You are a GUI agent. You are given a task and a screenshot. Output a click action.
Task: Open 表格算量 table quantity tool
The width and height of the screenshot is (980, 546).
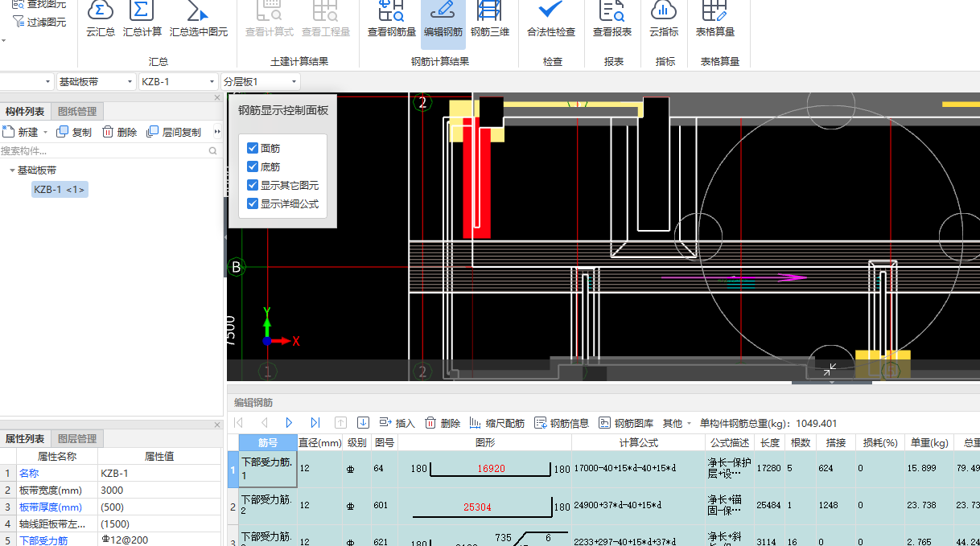715,20
